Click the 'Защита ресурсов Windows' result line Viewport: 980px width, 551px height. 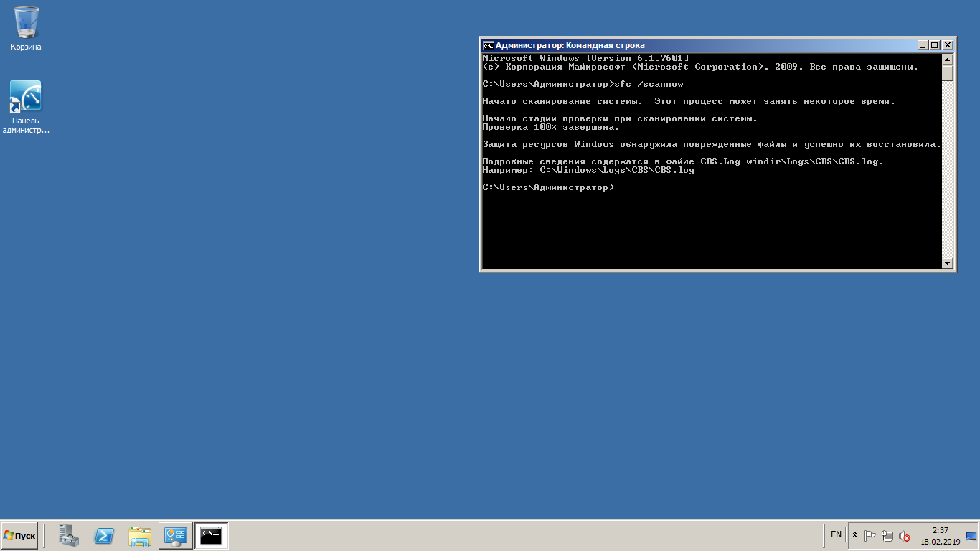point(712,144)
